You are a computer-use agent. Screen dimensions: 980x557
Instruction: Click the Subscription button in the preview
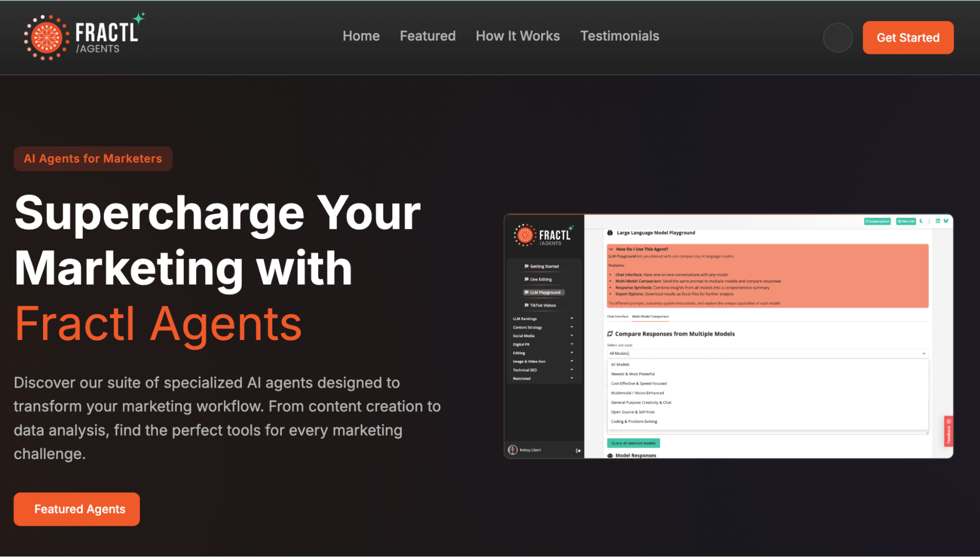click(877, 221)
